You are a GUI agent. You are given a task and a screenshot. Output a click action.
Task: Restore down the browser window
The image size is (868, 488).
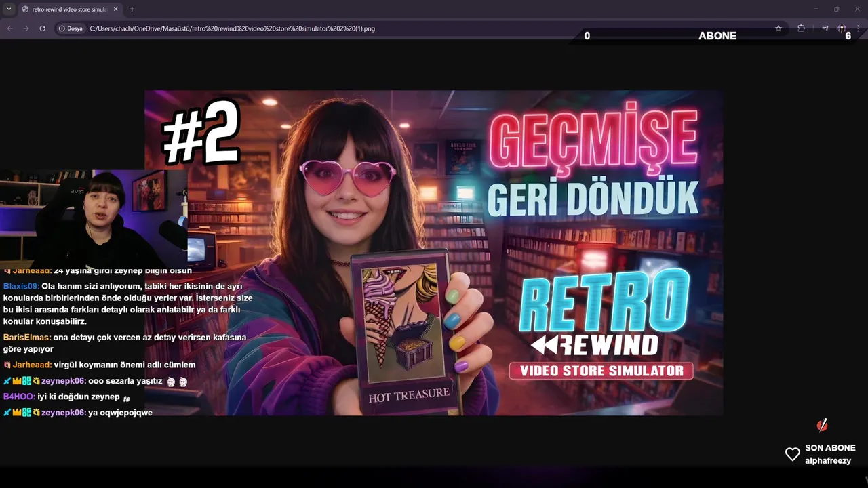pos(836,9)
